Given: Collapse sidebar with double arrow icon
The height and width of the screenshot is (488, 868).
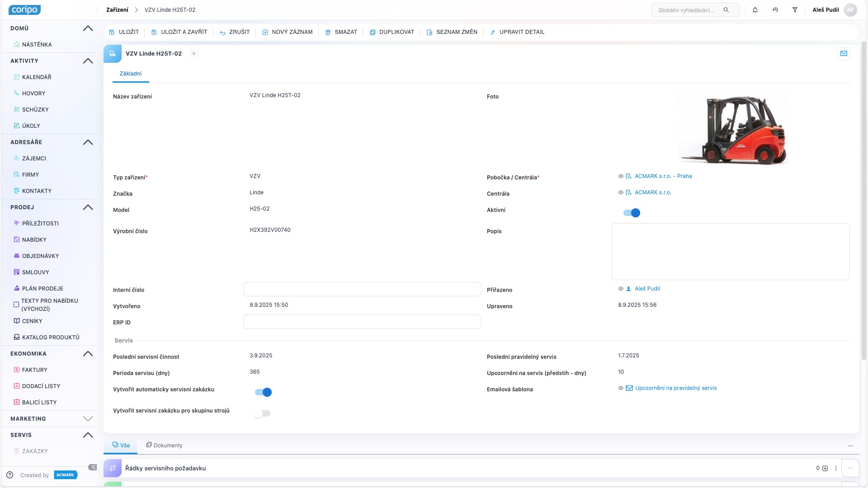Looking at the screenshot, I should (92, 467).
